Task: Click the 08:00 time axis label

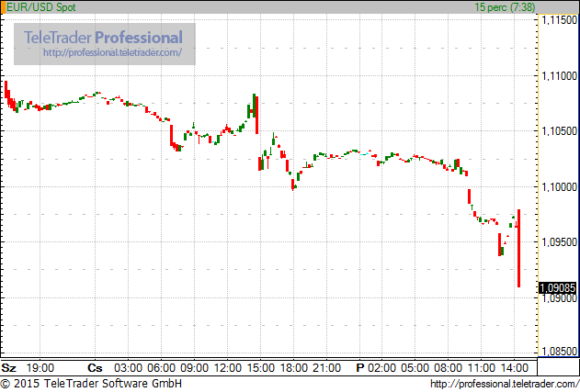Action: (x=448, y=368)
